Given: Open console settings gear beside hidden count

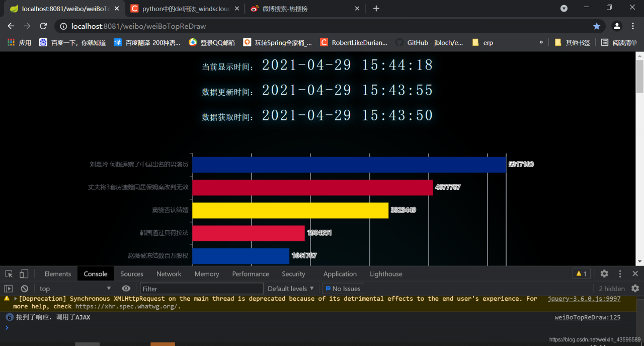Looking at the screenshot, I should [635, 289].
